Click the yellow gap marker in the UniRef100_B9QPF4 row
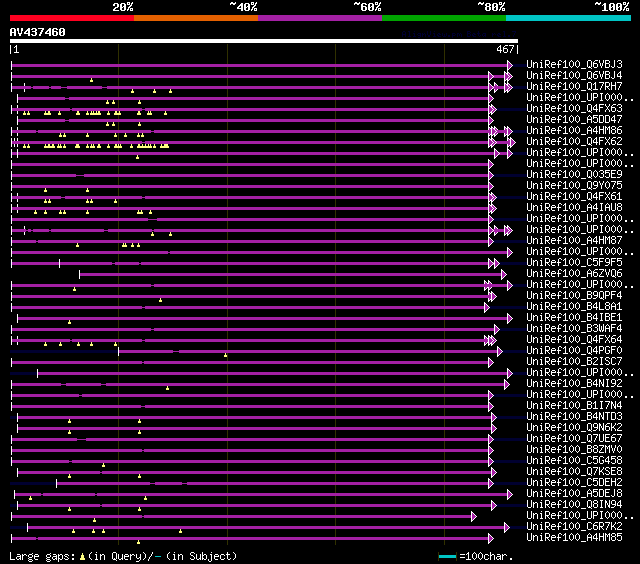Image resolution: width=640 pixels, height=564 pixels. (x=160, y=300)
